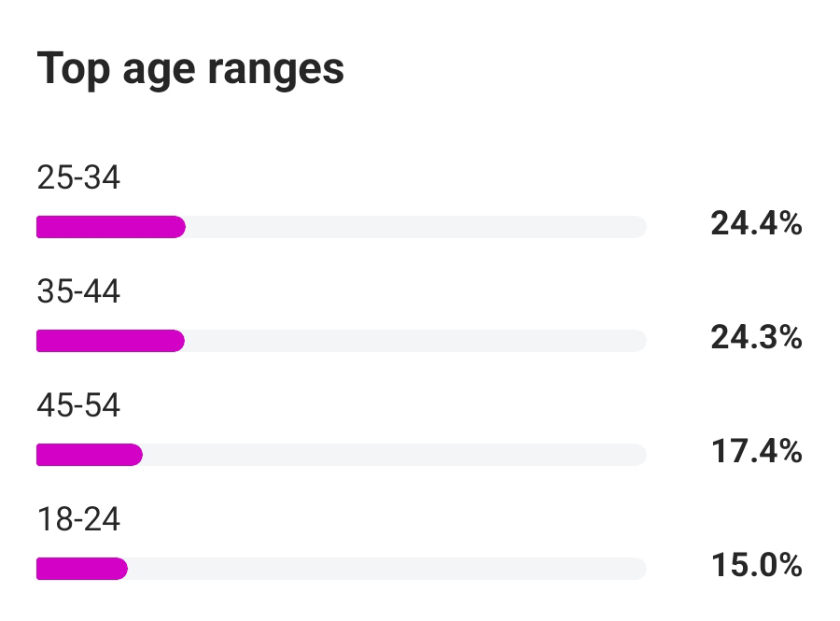Select the 17.4% percentage value
This screenshot has height=621, width=840.
coord(755,452)
